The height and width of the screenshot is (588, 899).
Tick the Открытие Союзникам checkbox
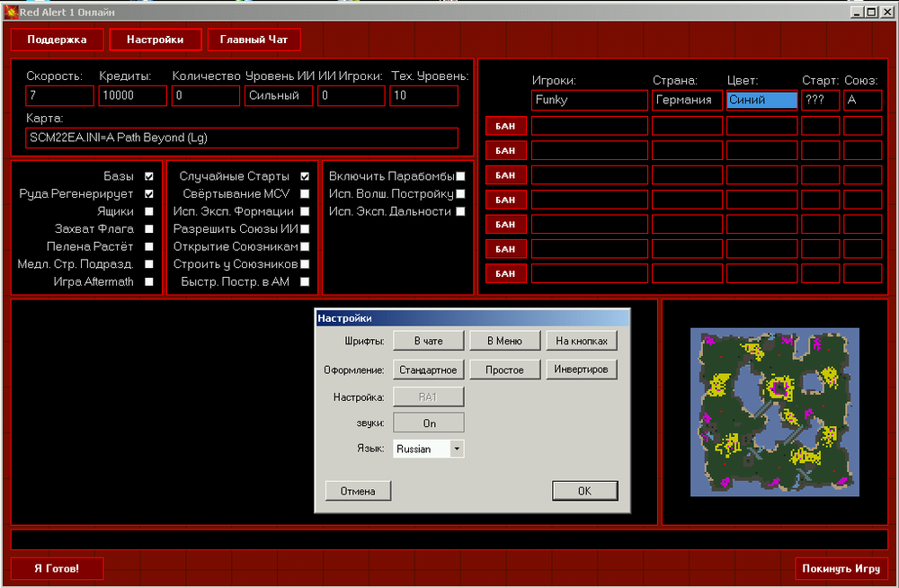[305, 246]
